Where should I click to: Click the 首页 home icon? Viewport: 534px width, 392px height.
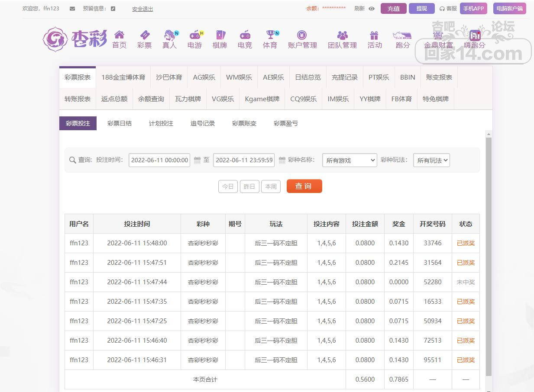(x=119, y=35)
